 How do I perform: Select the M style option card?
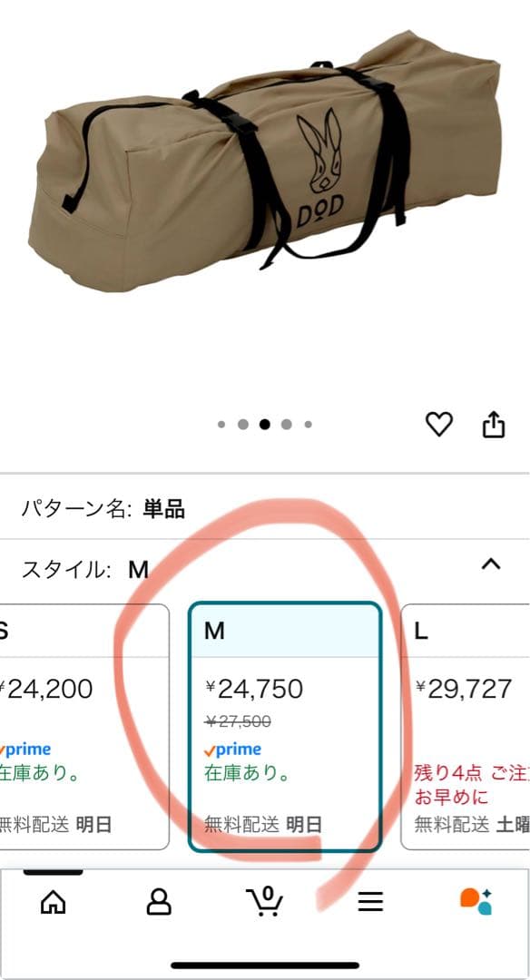(284, 726)
